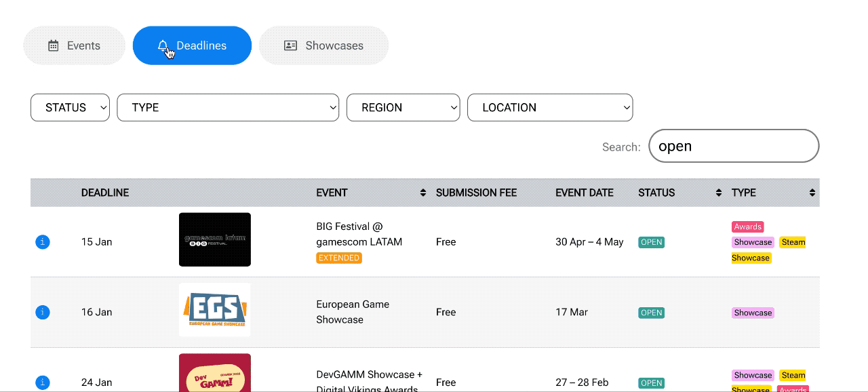Click the EXTENDED badge

click(x=339, y=258)
